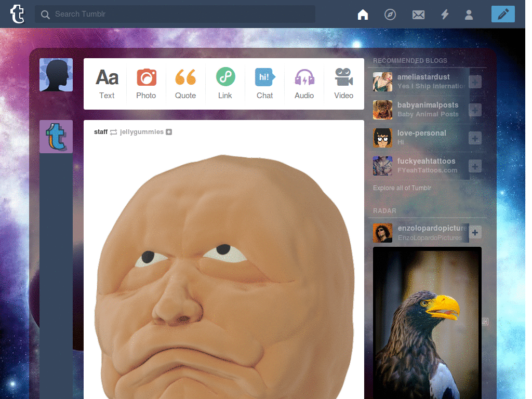
Task: Follow ameliastardust with plus button
Action: [x=475, y=82]
